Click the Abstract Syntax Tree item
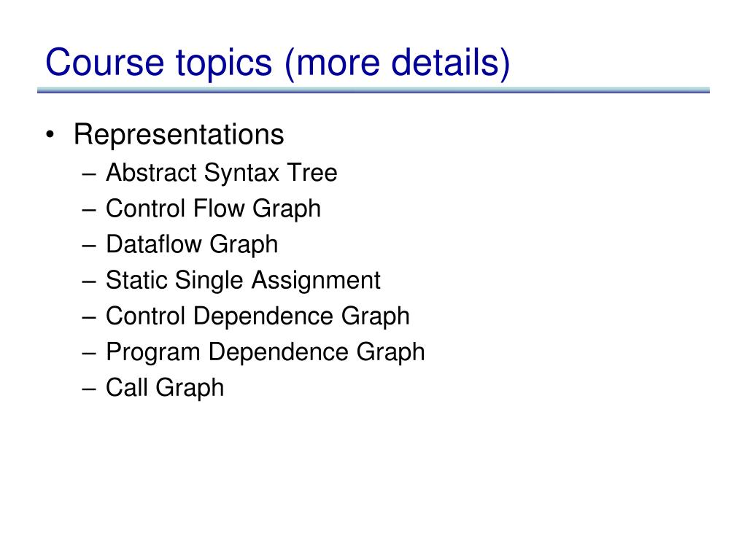Screen dimensions: 747x560 click(x=222, y=172)
